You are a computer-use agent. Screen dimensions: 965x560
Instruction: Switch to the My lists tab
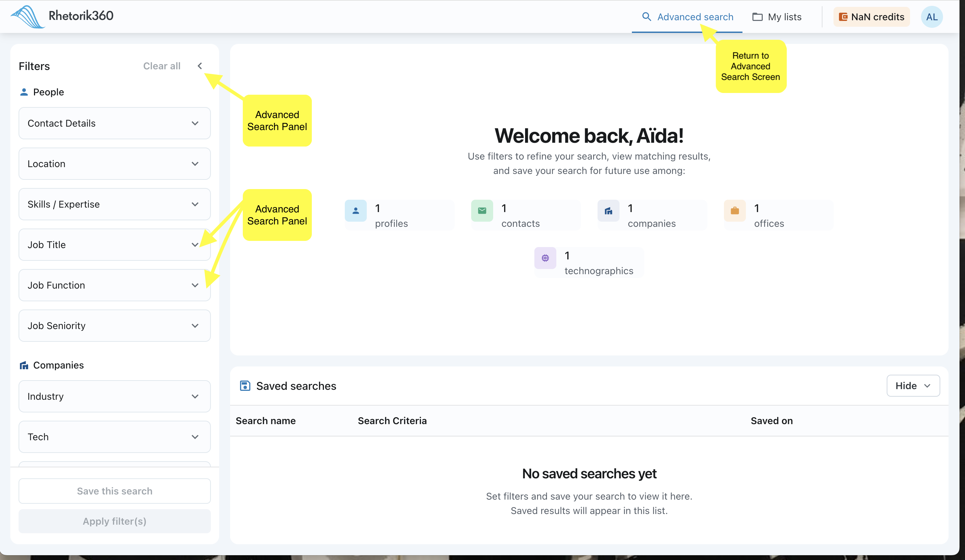(776, 17)
